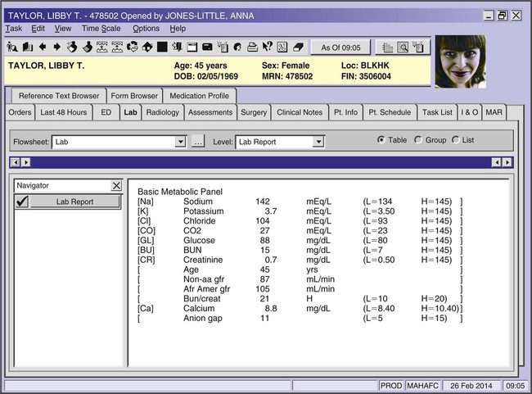
Task: Click the back arrow toolbar icon
Action: click(43, 47)
